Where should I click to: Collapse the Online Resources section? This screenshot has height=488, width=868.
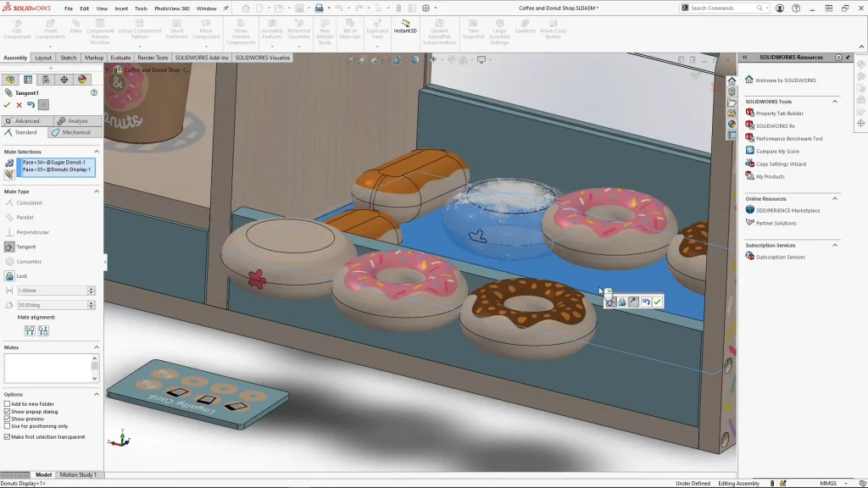(x=834, y=199)
